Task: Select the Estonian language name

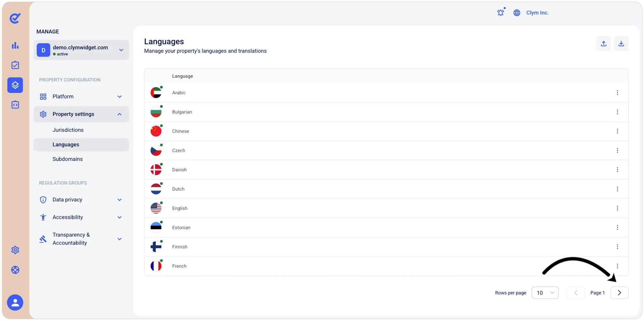Action: point(181,228)
